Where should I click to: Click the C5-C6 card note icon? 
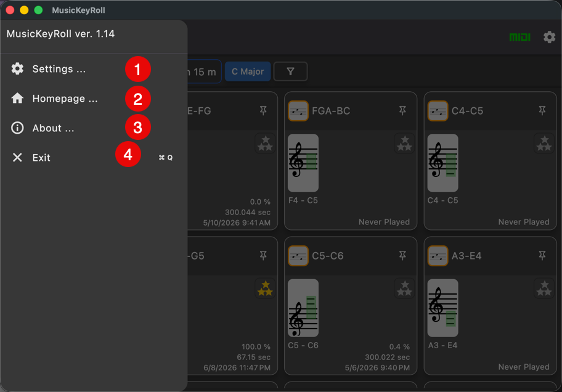[x=298, y=256]
